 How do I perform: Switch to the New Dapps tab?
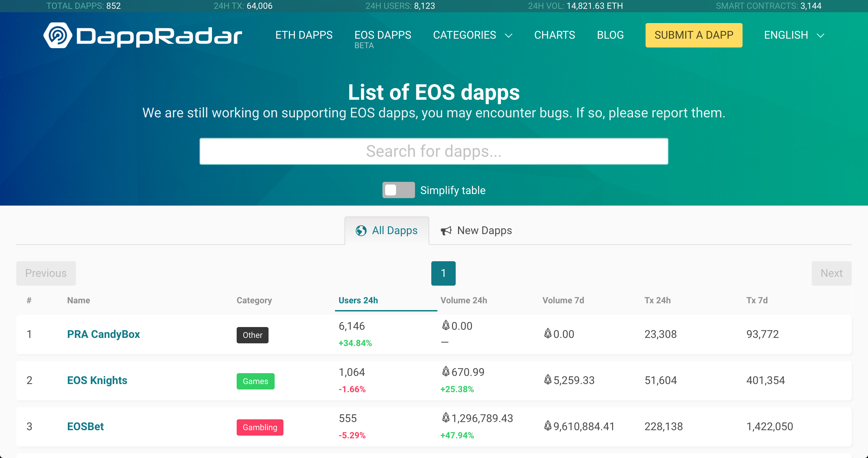tap(476, 231)
